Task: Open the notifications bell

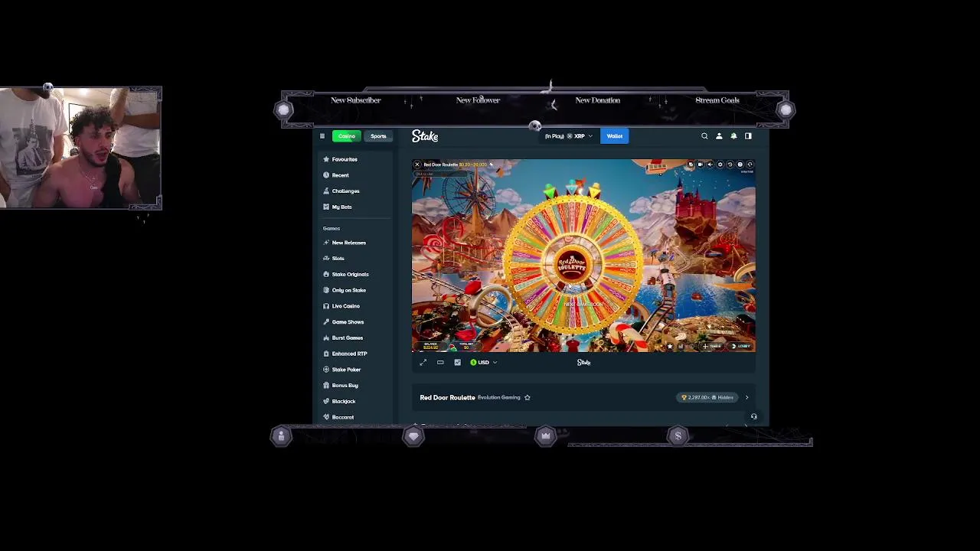Action: [733, 136]
